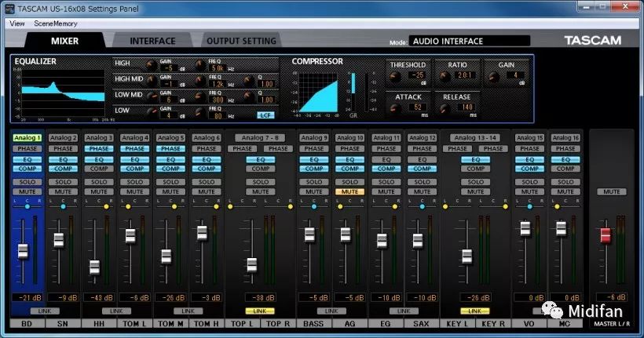Toggle PHASE on Analog 3
Screen dimensions: 644x338
pyautogui.click(x=99, y=148)
